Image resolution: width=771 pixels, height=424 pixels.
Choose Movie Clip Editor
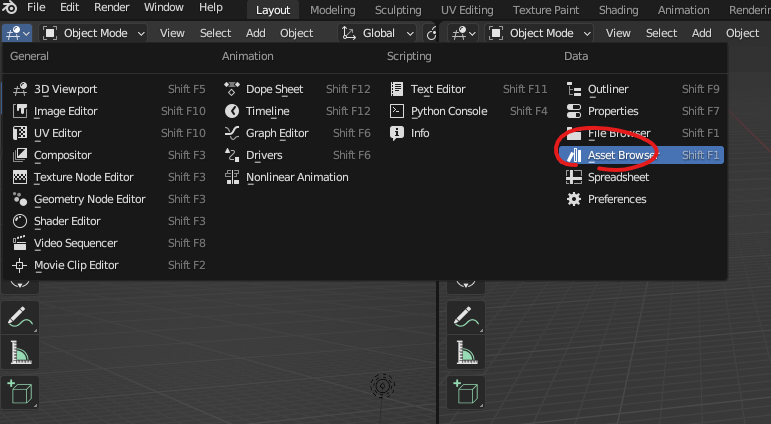(109, 265)
